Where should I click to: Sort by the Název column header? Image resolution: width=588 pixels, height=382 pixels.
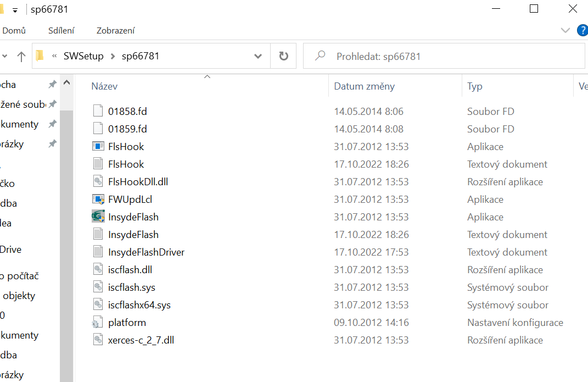(104, 86)
